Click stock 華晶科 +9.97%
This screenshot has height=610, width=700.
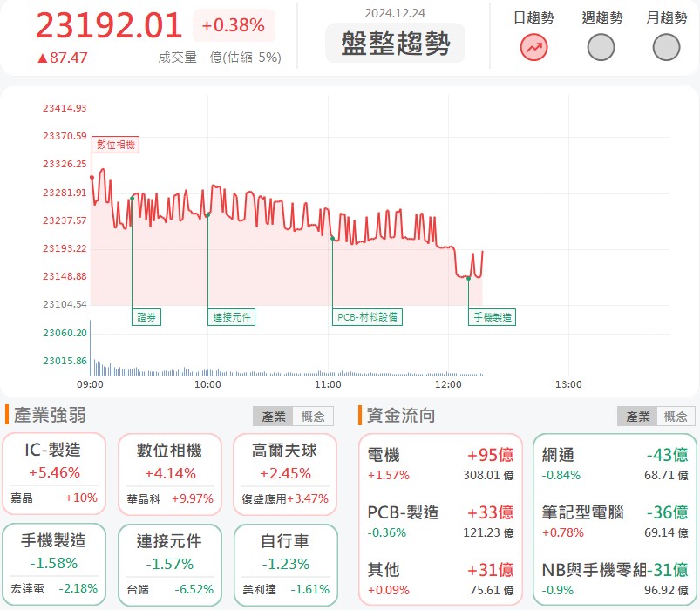[x=170, y=498]
